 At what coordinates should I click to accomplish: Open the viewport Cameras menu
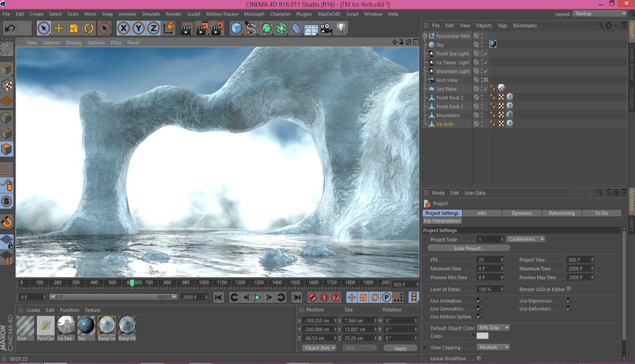pos(52,43)
